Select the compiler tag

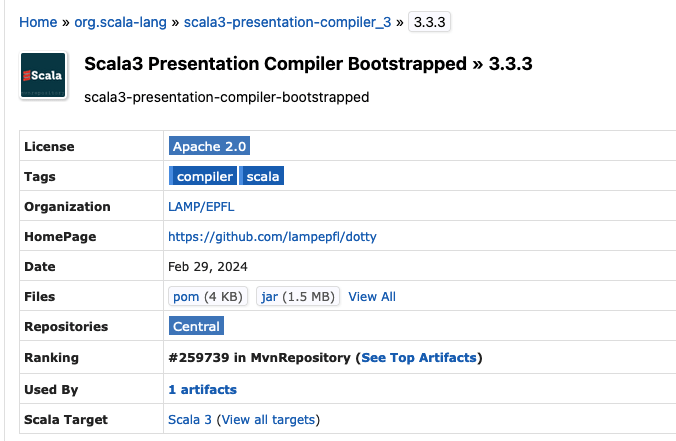pos(203,176)
